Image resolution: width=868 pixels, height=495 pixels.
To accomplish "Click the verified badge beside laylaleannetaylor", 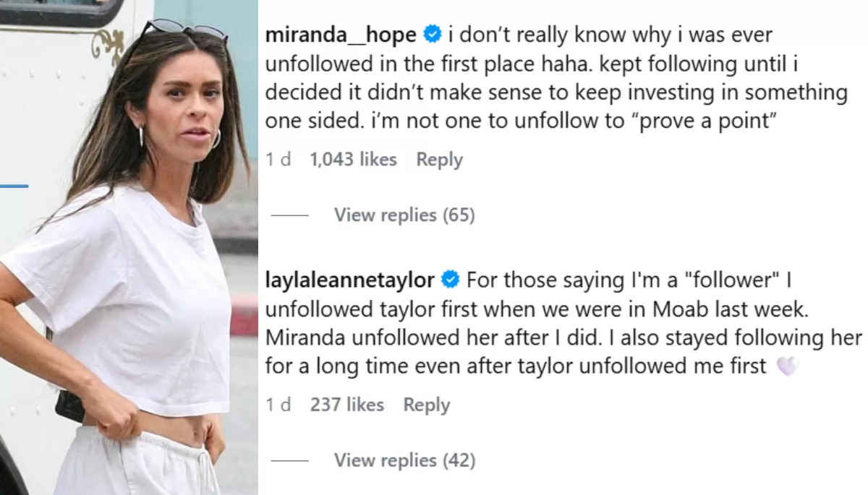I will [451, 280].
